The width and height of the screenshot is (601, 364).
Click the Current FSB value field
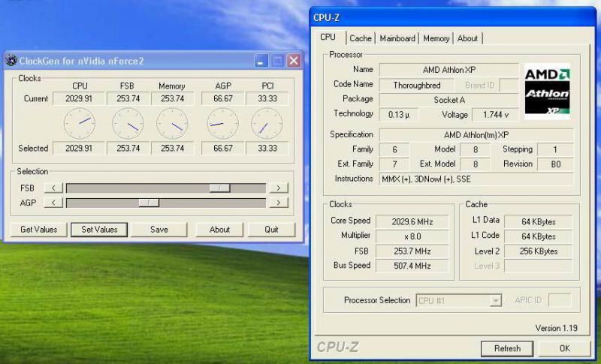coord(128,98)
